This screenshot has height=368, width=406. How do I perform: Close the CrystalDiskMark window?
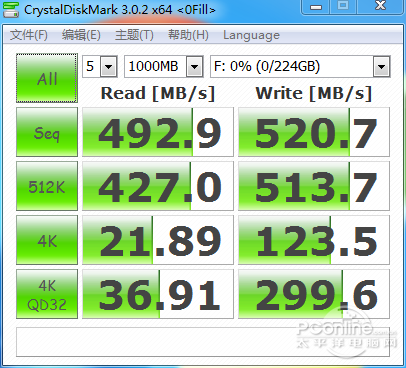[x=380, y=7]
